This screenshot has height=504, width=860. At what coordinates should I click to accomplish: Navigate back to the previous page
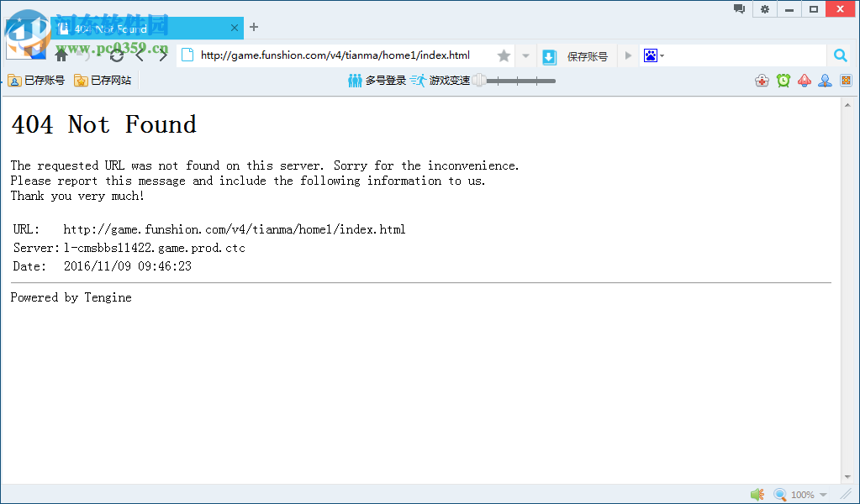[140, 55]
